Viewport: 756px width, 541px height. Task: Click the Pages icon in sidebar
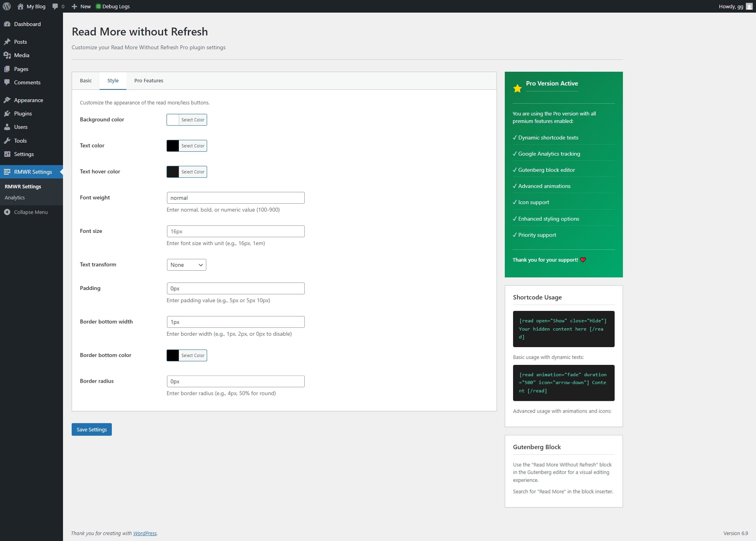8,69
